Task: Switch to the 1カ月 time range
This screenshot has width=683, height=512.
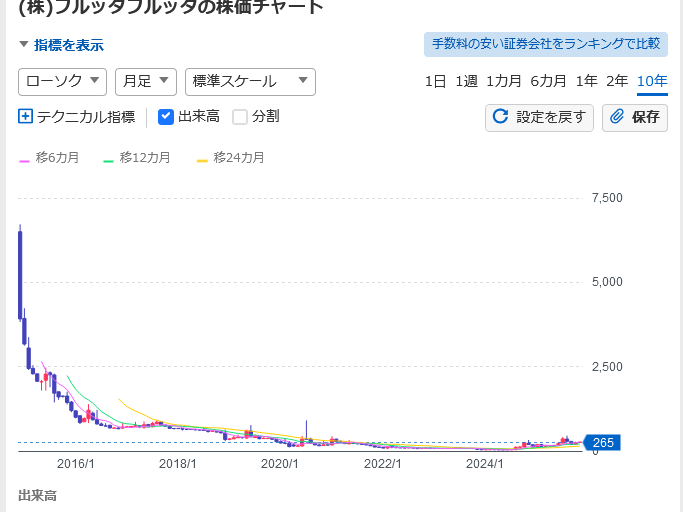Action: 504,82
